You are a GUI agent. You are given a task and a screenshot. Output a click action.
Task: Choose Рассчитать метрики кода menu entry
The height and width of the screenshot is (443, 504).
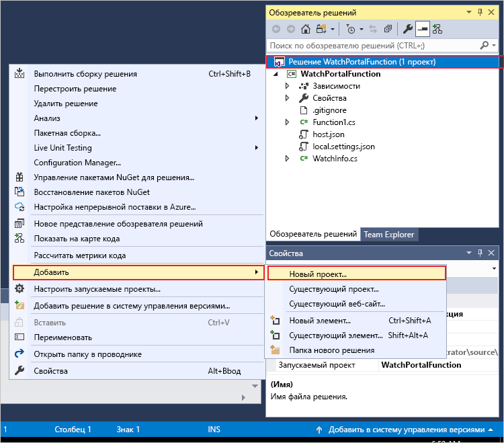tap(138, 255)
